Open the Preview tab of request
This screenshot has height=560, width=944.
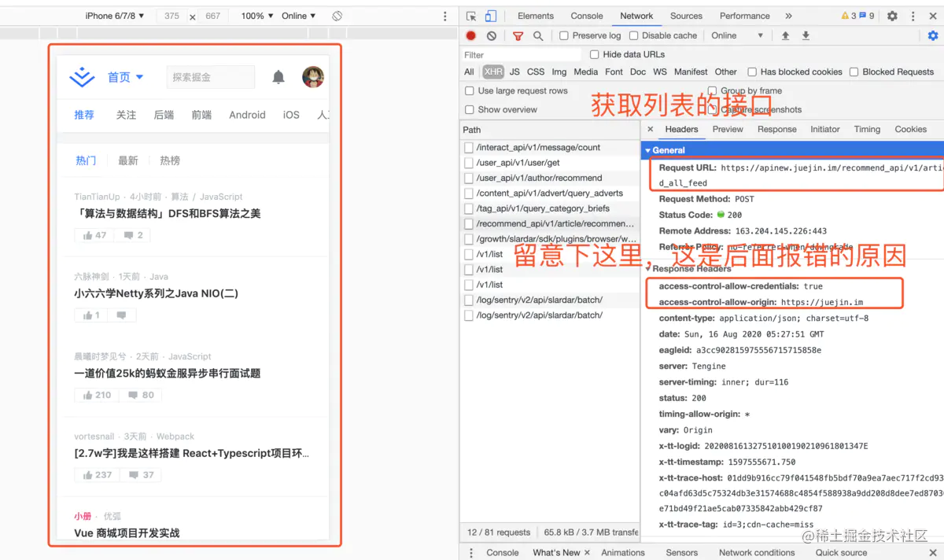pyautogui.click(x=728, y=129)
